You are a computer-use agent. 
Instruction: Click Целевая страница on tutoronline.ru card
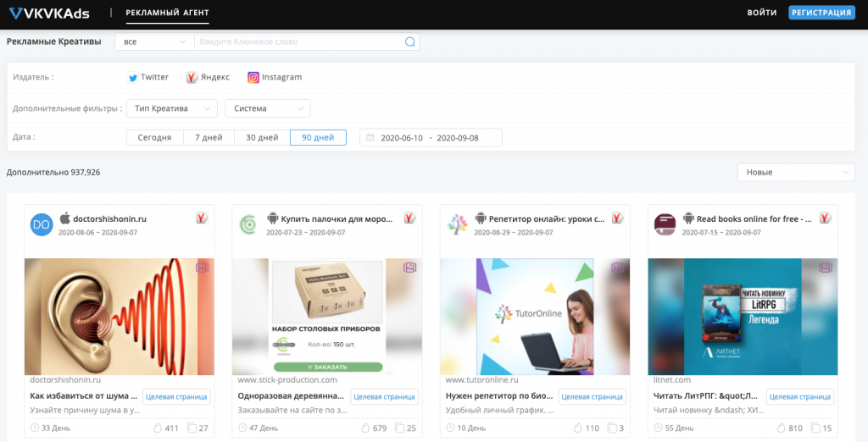(593, 396)
